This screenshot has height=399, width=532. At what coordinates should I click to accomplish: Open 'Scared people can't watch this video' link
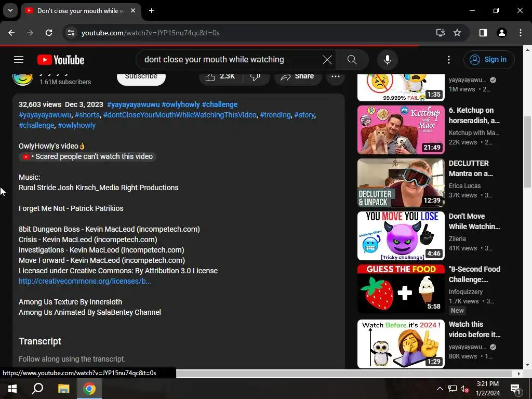[87, 157]
